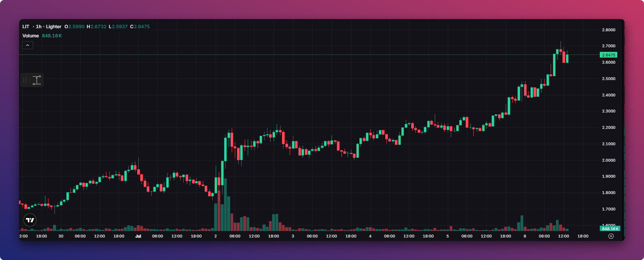Click the close value 2.6475 in legend
The height and width of the screenshot is (260, 644).
[142, 27]
